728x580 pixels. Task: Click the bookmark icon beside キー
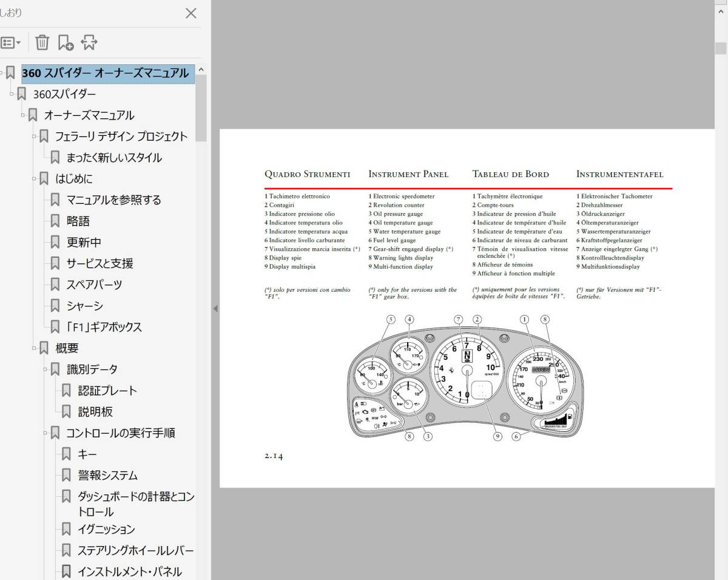67,454
